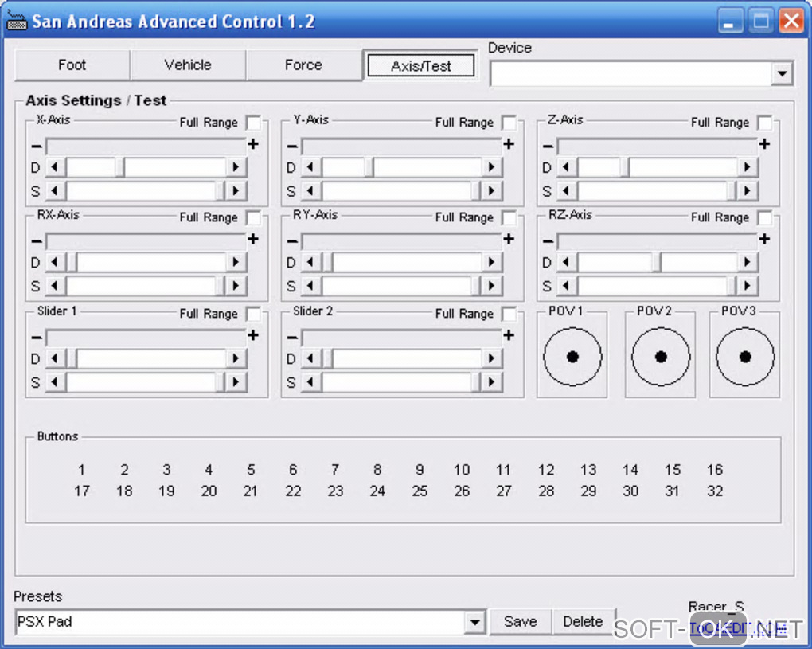Click Y-Axis S scrollbar right arrow
The width and height of the screenshot is (812, 649).
coord(492,190)
